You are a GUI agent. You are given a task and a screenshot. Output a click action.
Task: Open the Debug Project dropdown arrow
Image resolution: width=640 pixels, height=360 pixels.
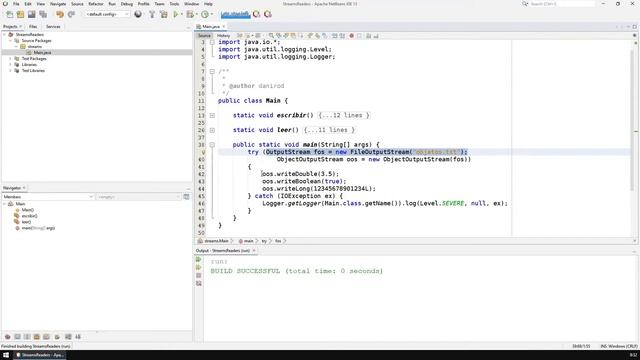point(196,14)
